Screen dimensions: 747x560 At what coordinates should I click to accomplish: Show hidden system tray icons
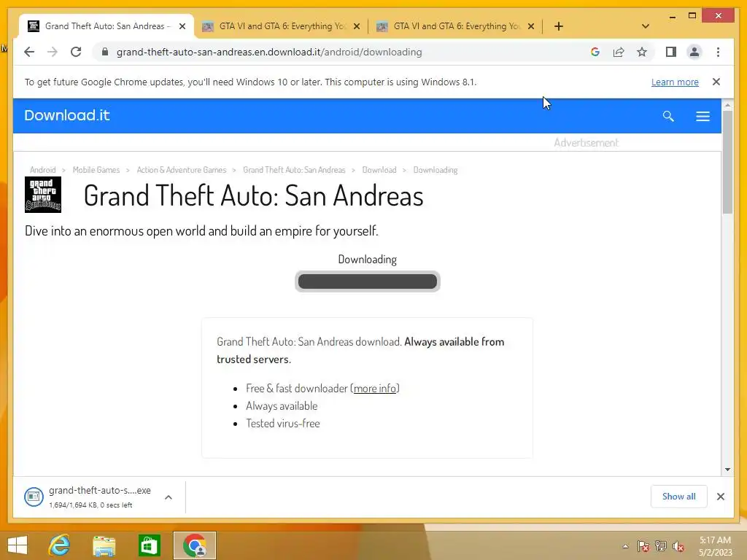click(x=625, y=546)
